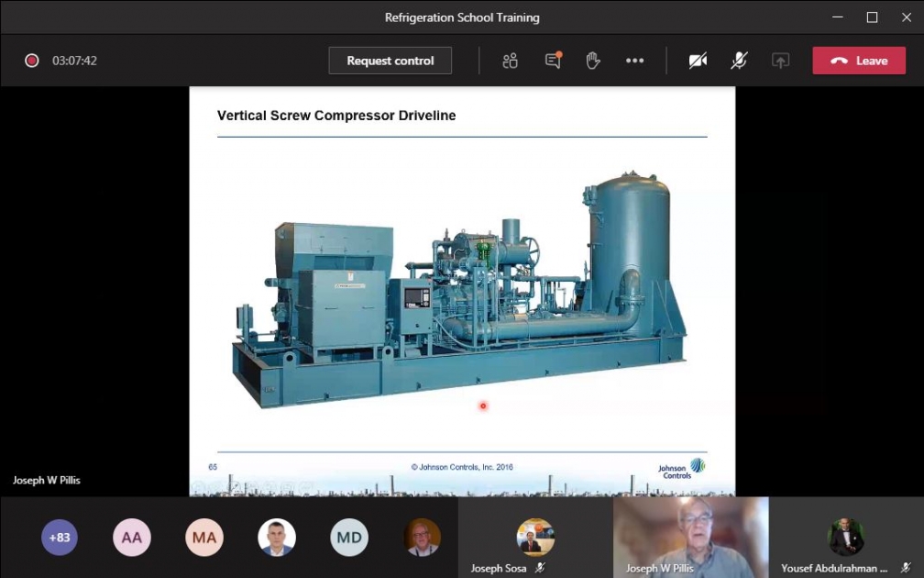Open the meeting chat icon

point(553,61)
